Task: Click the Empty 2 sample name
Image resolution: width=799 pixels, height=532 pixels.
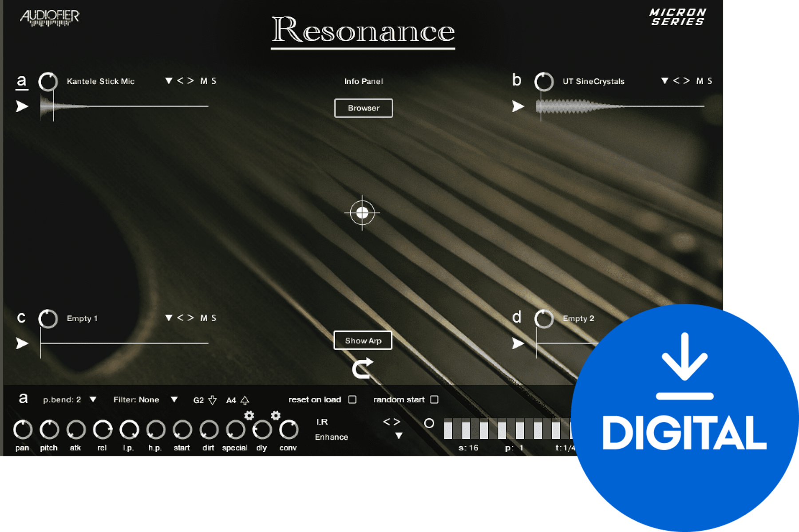Action: click(x=578, y=319)
